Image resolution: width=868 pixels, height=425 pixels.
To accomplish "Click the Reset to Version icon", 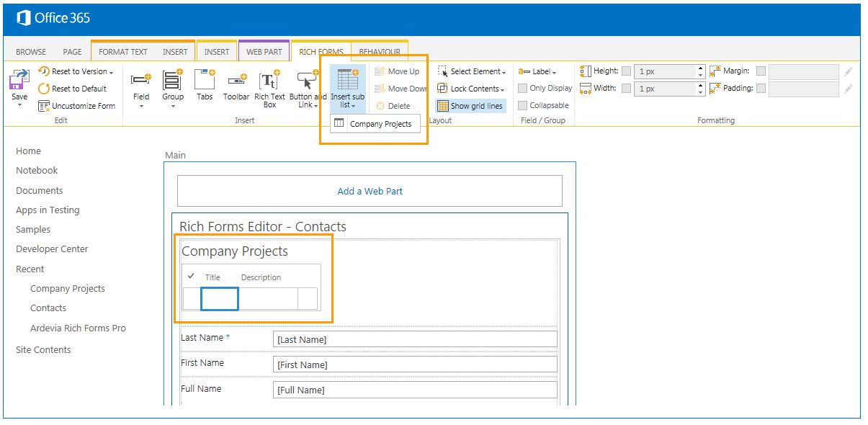I will pos(43,71).
